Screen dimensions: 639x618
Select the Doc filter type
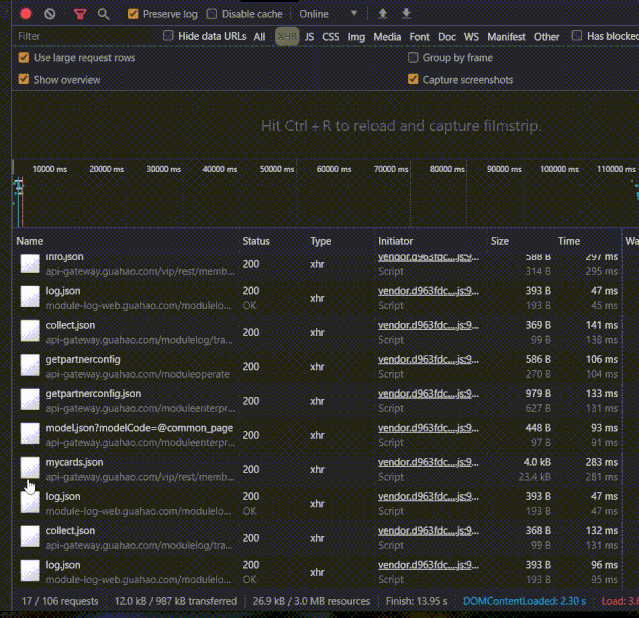(x=447, y=37)
